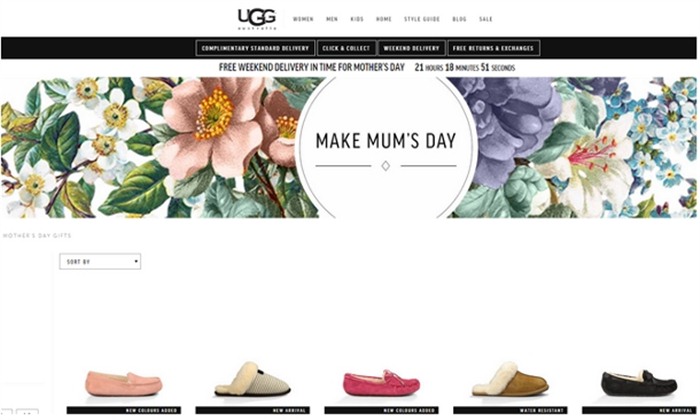View the Style Guide page
Image resolution: width=700 pixels, height=420 pixels.
click(422, 19)
